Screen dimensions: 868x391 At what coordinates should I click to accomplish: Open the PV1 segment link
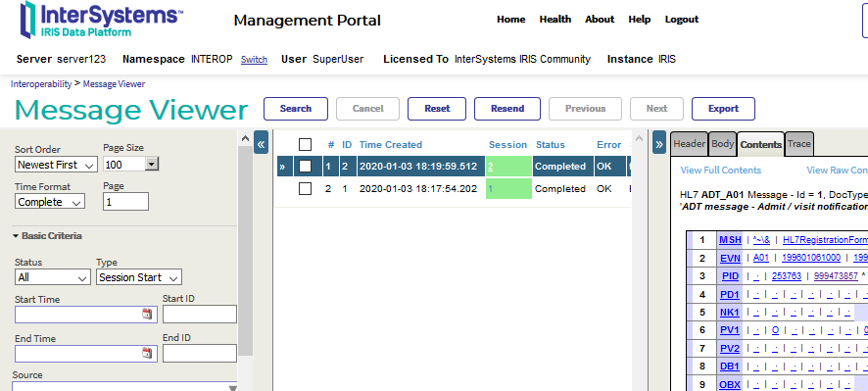click(x=730, y=330)
